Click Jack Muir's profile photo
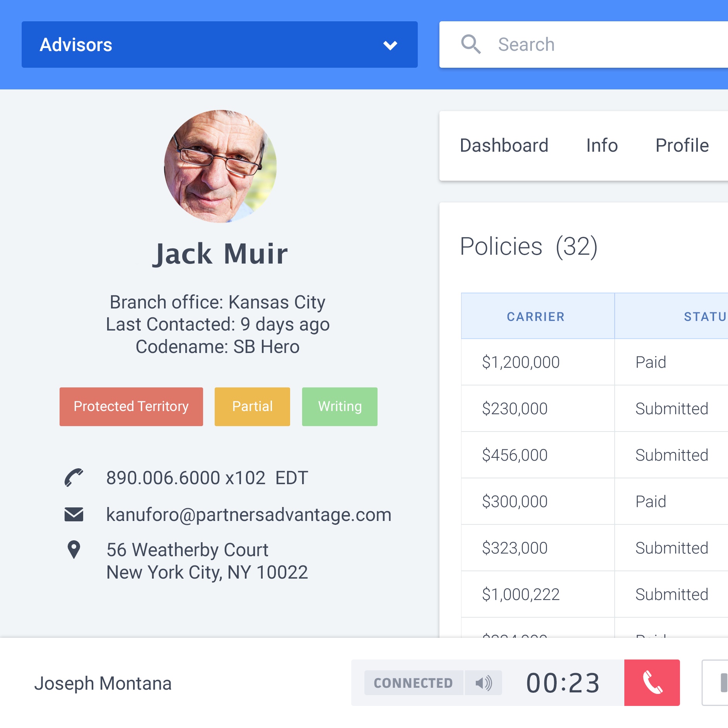The width and height of the screenshot is (728, 728). [220, 166]
